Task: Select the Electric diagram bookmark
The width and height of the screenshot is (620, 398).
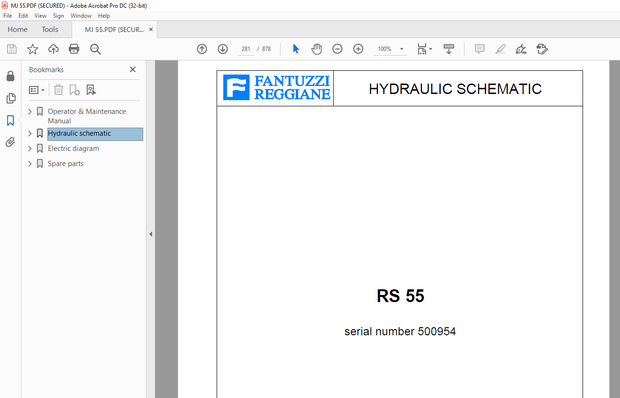Action: coord(74,149)
